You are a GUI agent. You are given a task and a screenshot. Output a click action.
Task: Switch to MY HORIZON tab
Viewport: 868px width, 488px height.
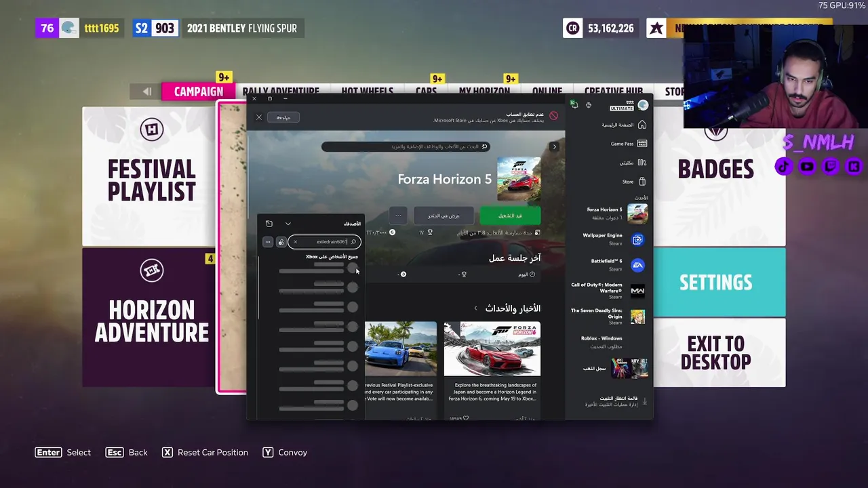coord(484,91)
